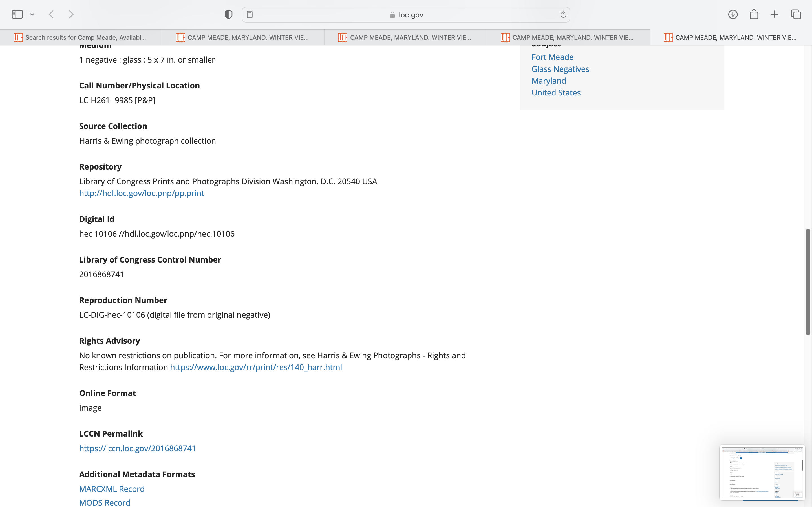Open the Downloads icon

[733, 14]
